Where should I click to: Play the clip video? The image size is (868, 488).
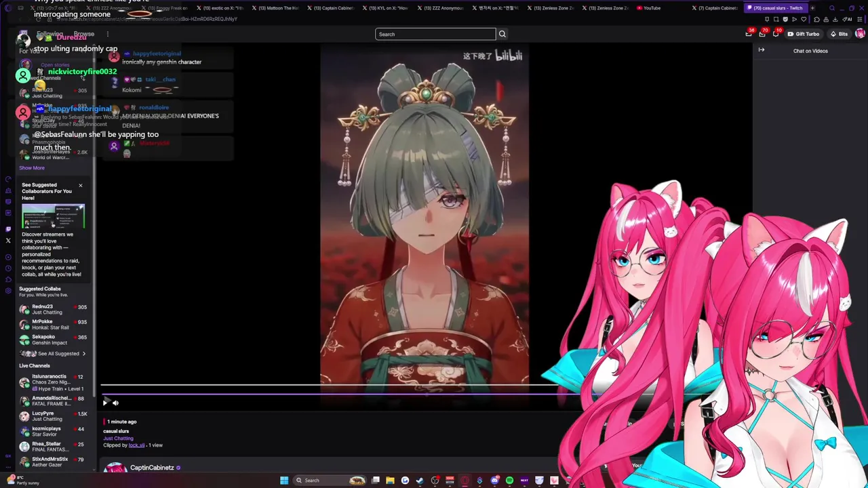(105, 403)
